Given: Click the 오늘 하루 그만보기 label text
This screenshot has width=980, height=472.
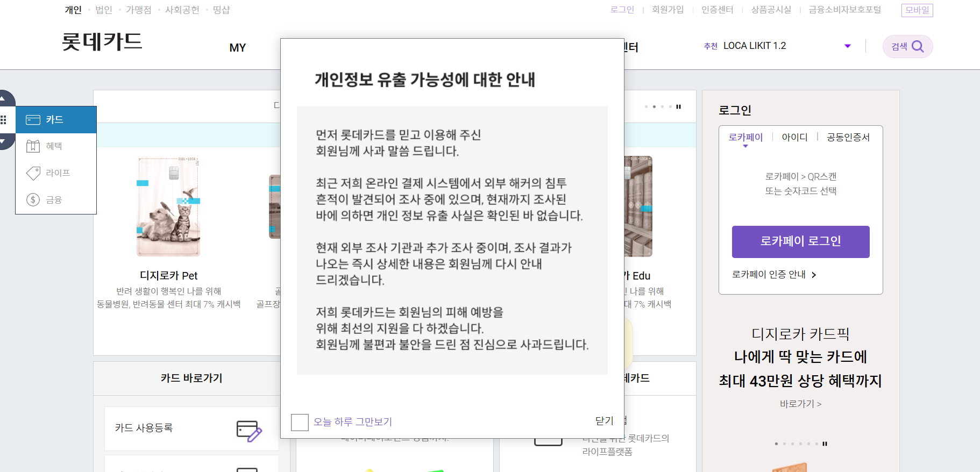Looking at the screenshot, I should tap(353, 422).
